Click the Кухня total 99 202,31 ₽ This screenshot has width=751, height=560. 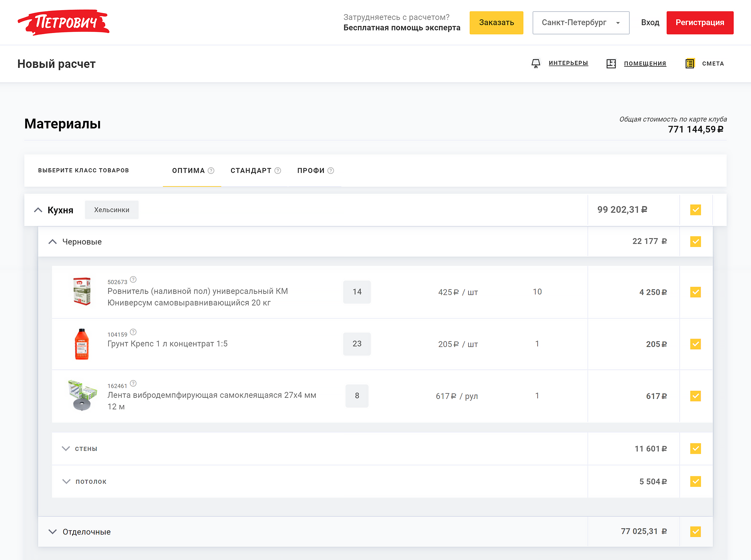(622, 210)
